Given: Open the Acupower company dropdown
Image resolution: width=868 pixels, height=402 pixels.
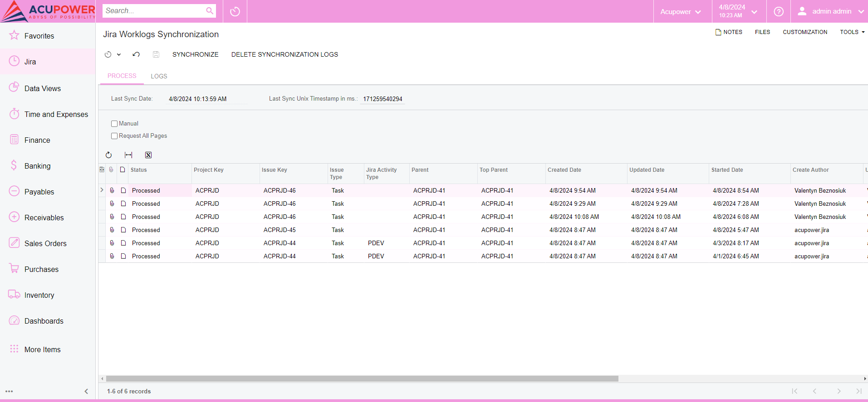Looking at the screenshot, I should [681, 11].
